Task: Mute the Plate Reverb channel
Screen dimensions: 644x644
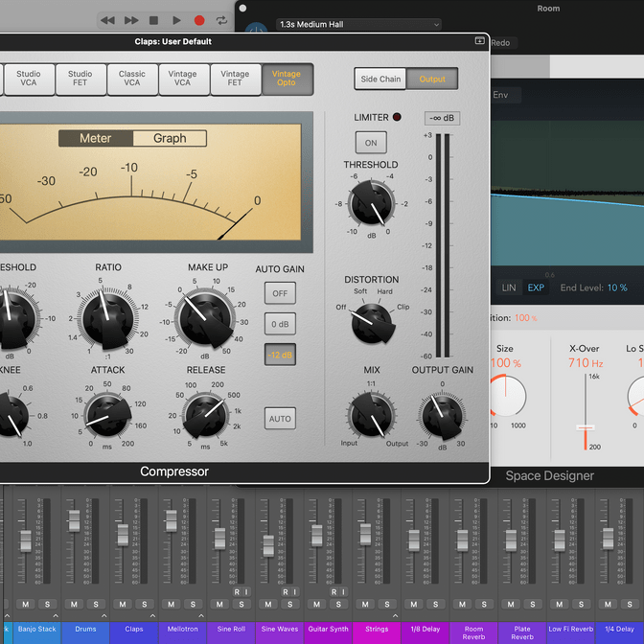Action: pos(511,604)
